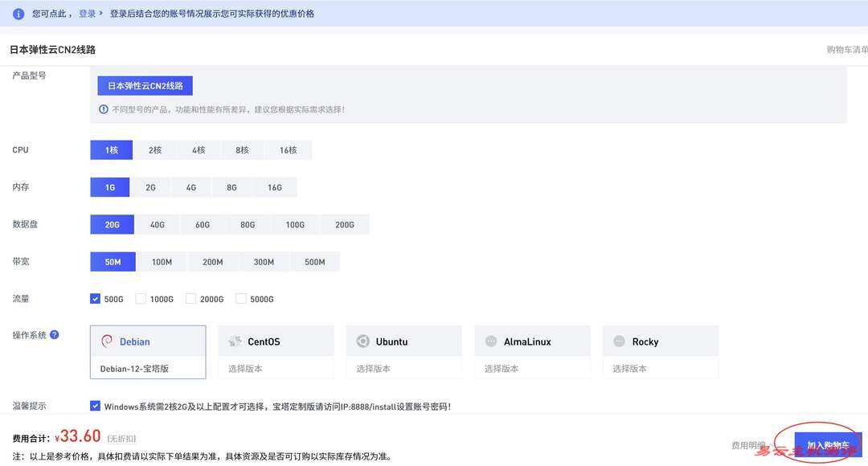Pick 60G data disk size
The width and height of the screenshot is (868, 466).
click(203, 224)
